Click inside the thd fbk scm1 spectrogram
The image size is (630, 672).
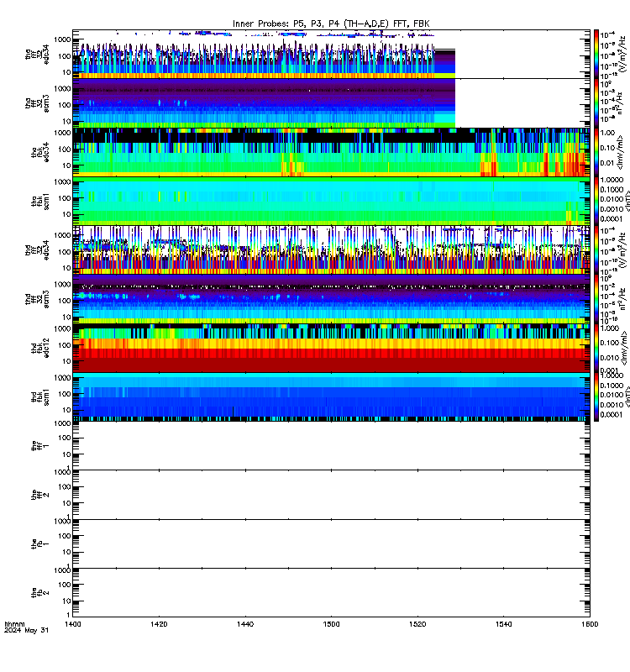point(331,396)
